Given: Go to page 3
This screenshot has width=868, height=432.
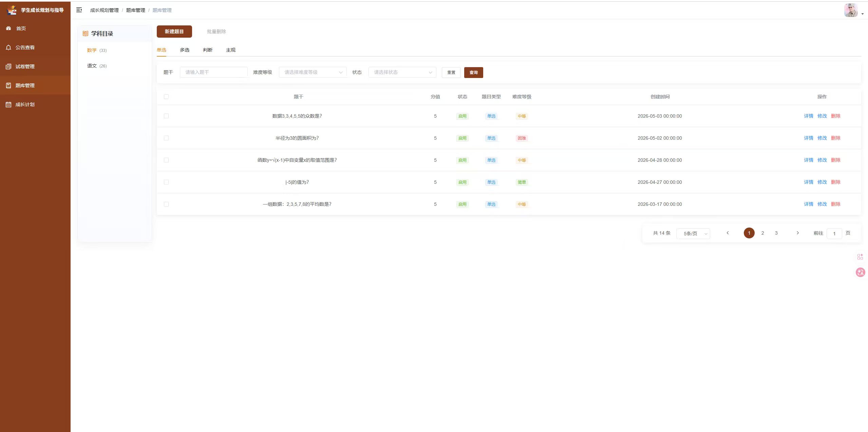Looking at the screenshot, I should 776,233.
